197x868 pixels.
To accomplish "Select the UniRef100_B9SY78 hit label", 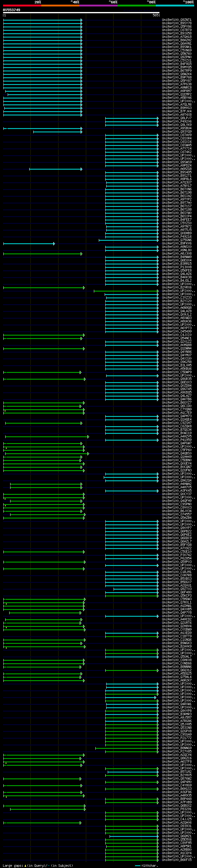I will tap(177, 23).
